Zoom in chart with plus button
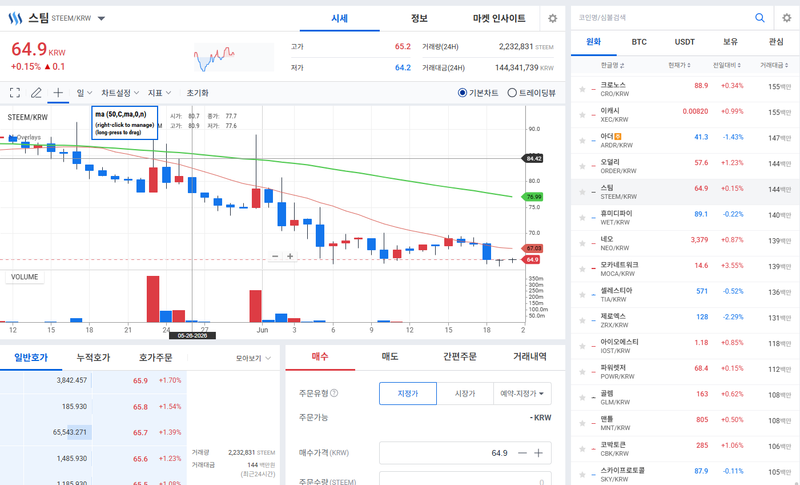Screen dimensions: 800x485 290,257
